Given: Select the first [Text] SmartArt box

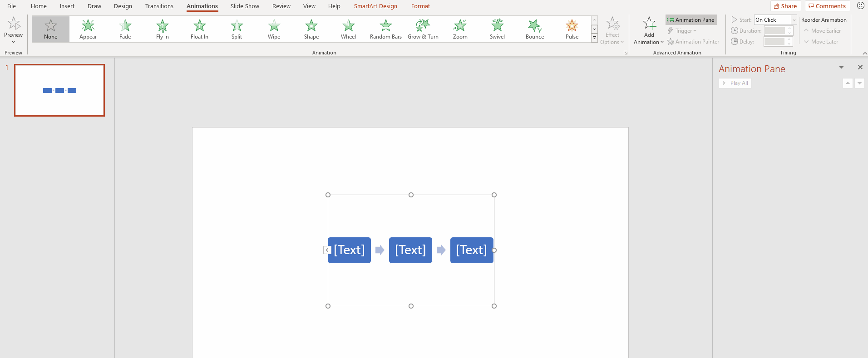Looking at the screenshot, I should pos(350,250).
